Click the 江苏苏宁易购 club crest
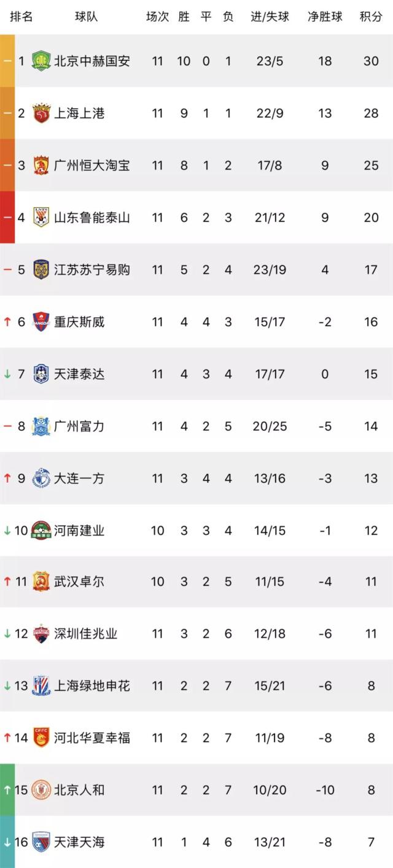 coord(41,269)
